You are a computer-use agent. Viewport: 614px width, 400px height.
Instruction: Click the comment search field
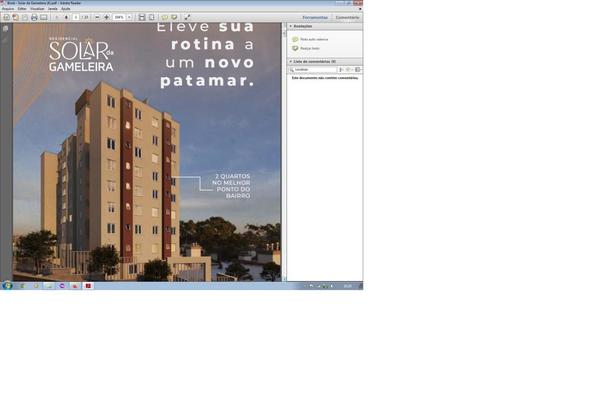click(x=312, y=70)
